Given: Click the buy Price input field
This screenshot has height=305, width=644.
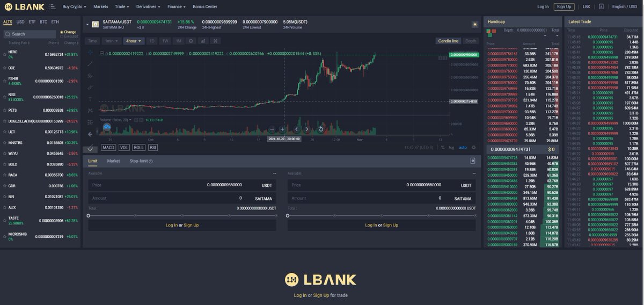Looking at the screenshot, I should click(182, 185).
